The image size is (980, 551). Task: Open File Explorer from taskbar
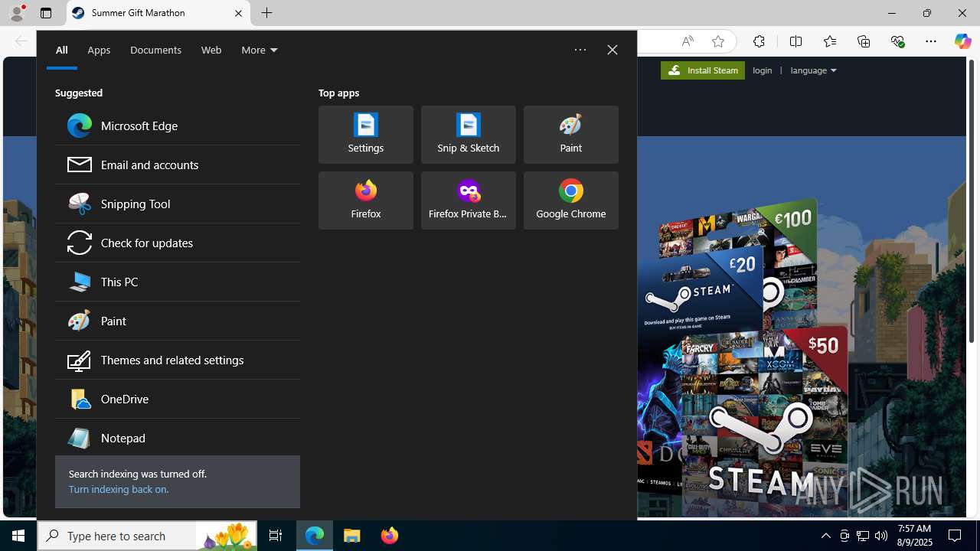point(352,536)
